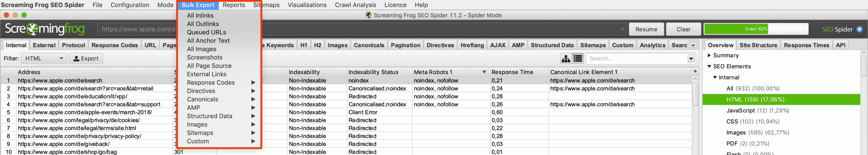
Task: Open the Reports menu
Action: (234, 5)
